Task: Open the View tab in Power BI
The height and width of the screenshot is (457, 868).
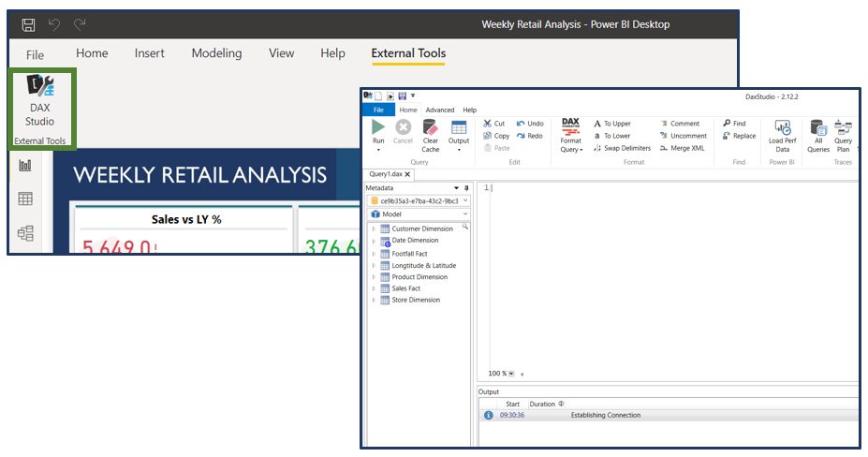Action: click(281, 53)
